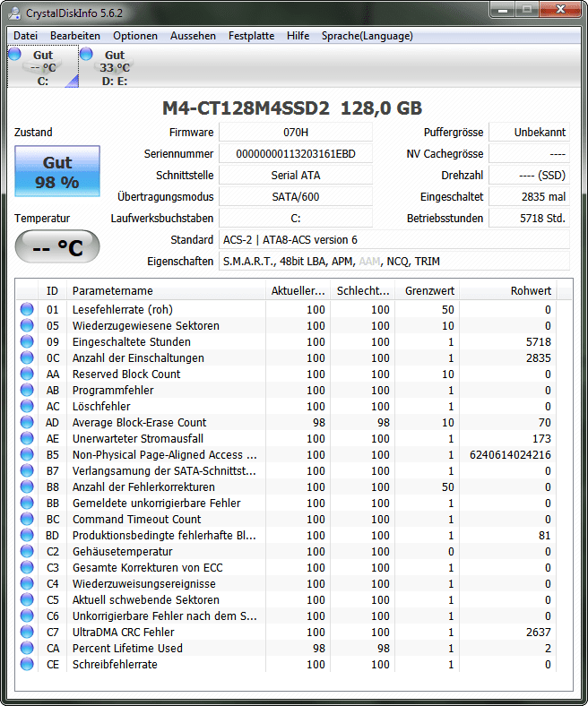Click the Rohwert column header
The width and height of the screenshot is (588, 706).
[x=508, y=291]
